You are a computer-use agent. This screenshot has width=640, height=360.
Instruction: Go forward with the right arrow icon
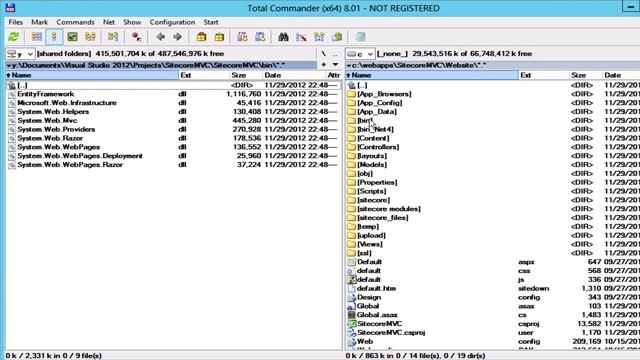tap(177, 37)
